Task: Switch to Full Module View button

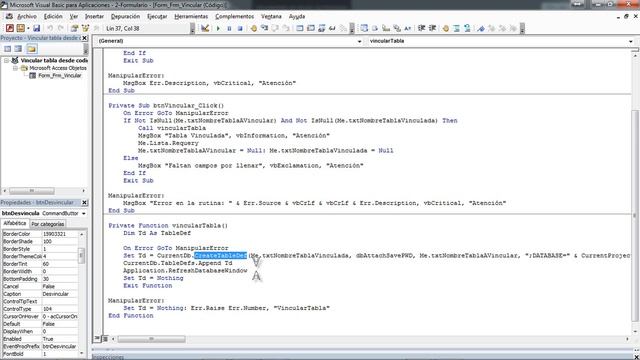Action: [x=105, y=338]
